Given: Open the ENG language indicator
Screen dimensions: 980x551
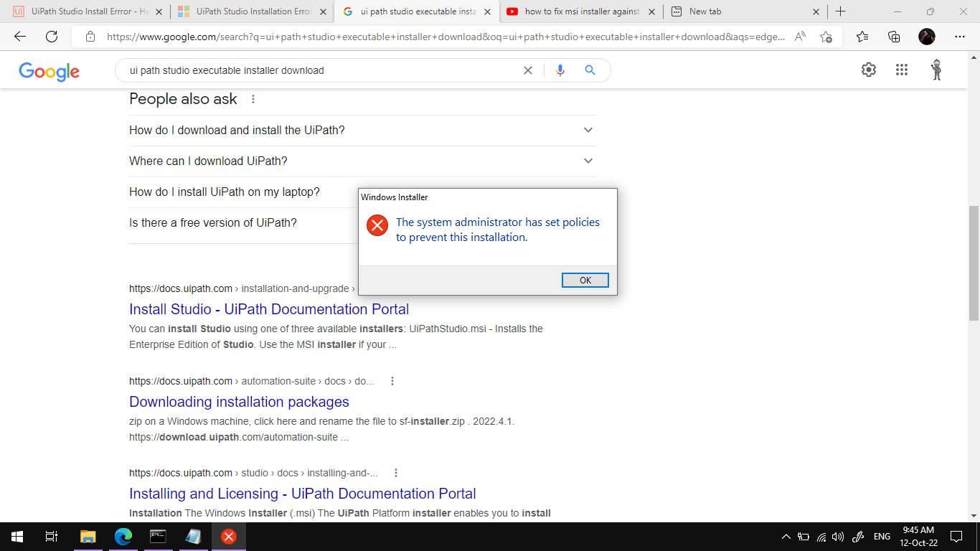Looking at the screenshot, I should point(882,537).
